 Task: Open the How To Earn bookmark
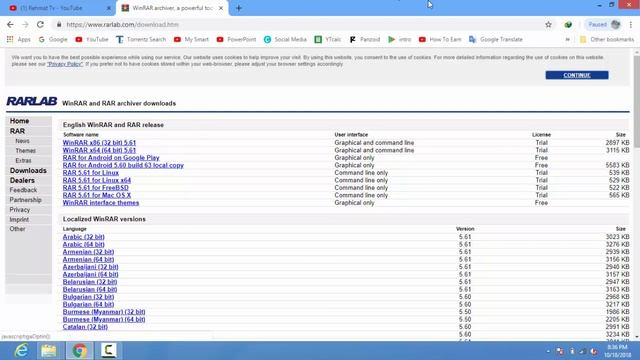point(440,39)
